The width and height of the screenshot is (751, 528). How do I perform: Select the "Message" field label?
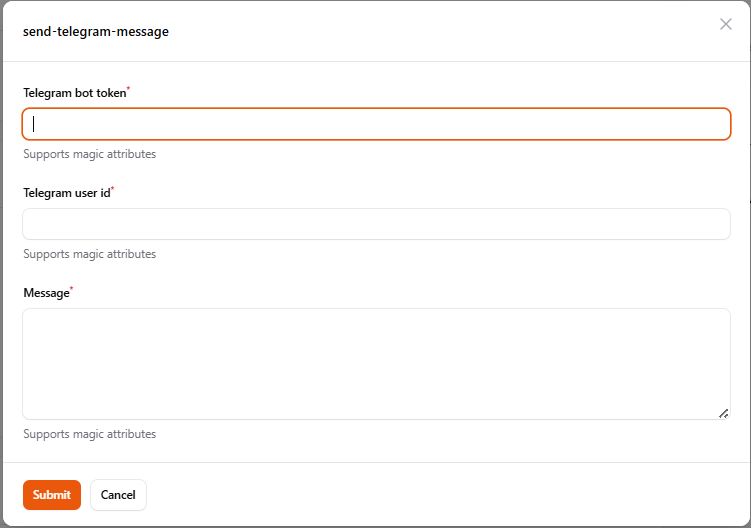[46, 293]
